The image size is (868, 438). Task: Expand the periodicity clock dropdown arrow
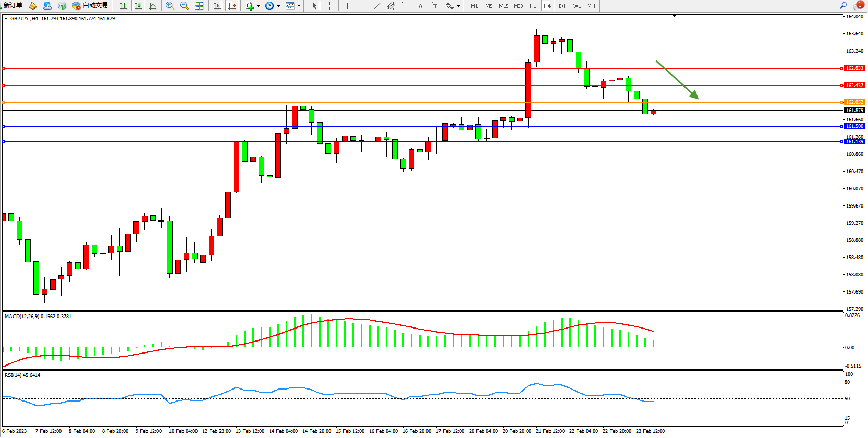[x=278, y=6]
